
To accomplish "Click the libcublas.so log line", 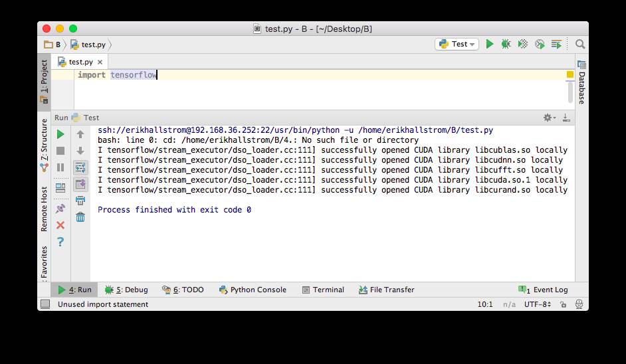I will pos(332,150).
